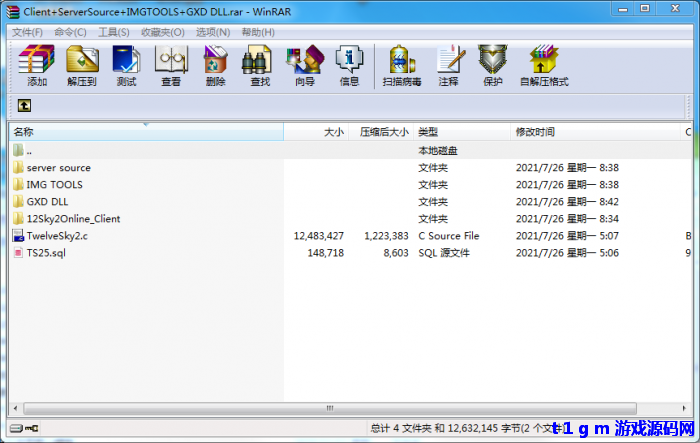Click the 'C Source File' type cell
Viewport: 700px width, 443px height.
(449, 236)
